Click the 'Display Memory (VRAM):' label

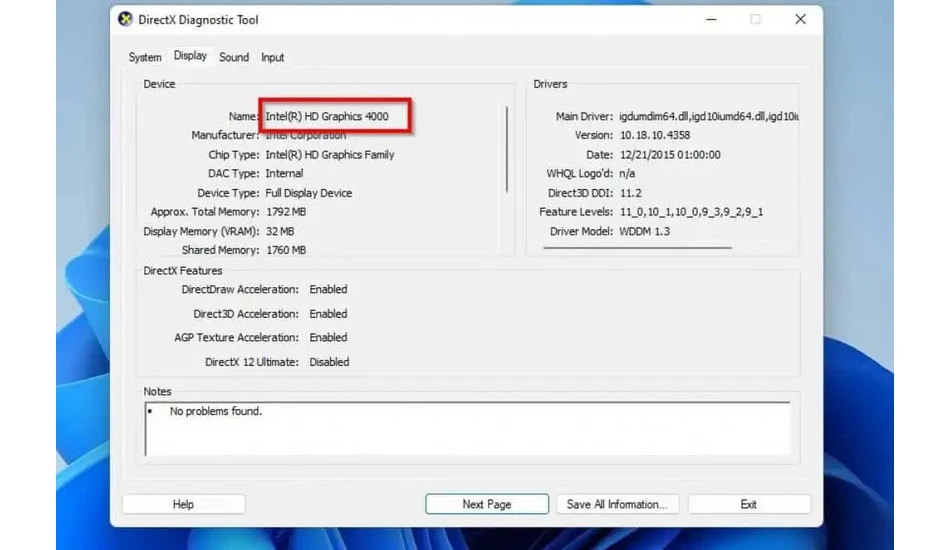pyautogui.click(x=201, y=231)
